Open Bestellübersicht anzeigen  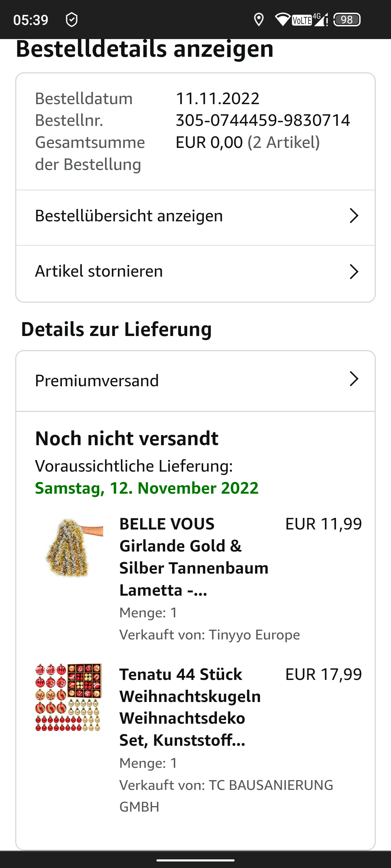click(129, 216)
